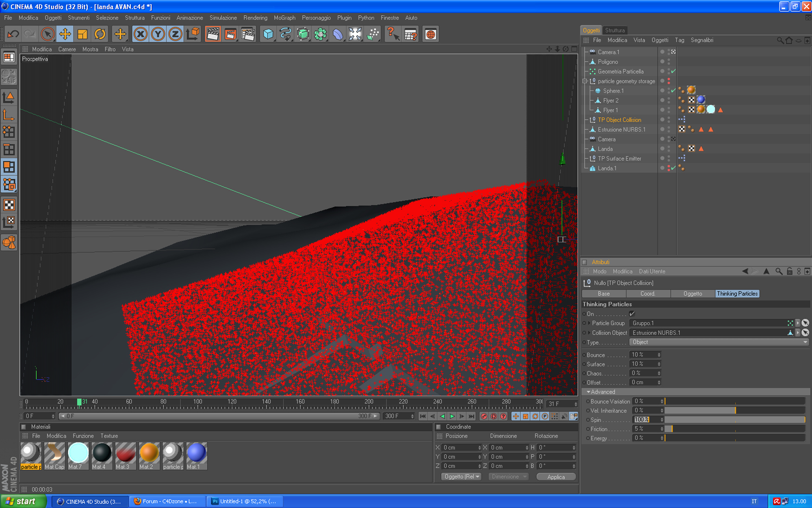The width and height of the screenshot is (812, 508).
Task: Click blue material tag on Flyer 2
Action: click(701, 100)
